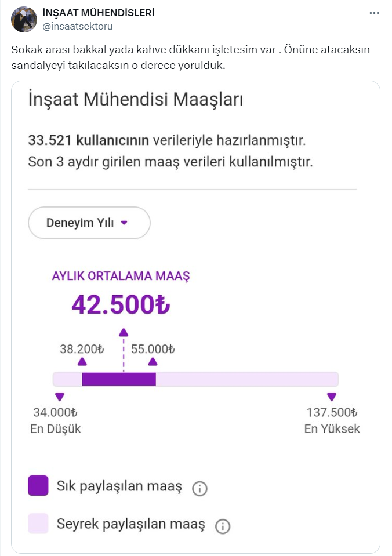Click the En Düşük triangle marker
Screen dimensions: 392x556
tap(59, 397)
